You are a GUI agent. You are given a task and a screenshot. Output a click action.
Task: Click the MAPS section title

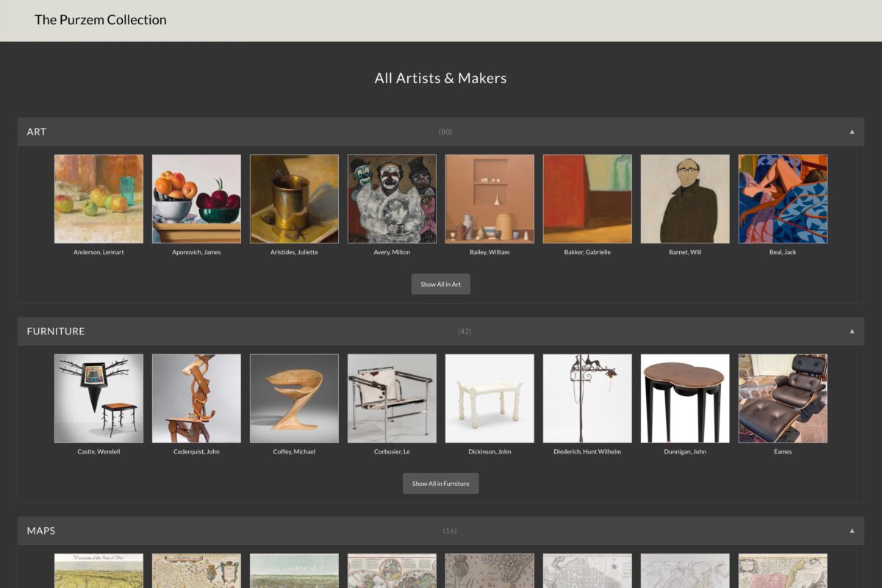point(41,531)
